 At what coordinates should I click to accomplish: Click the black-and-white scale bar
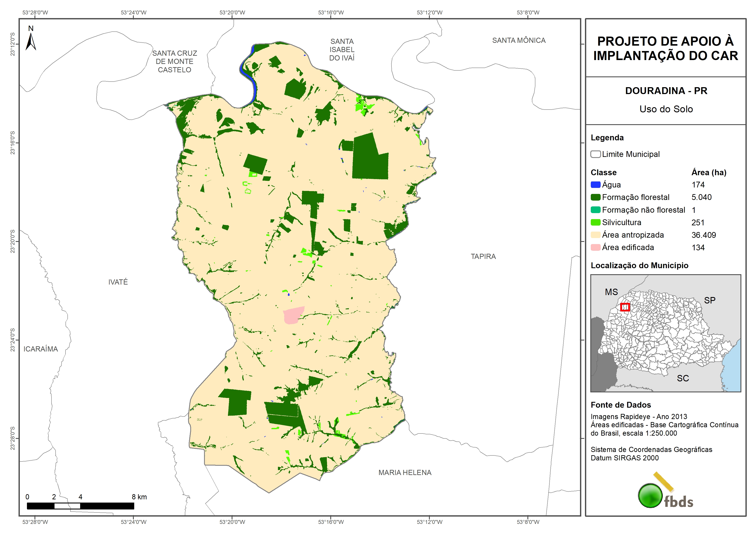pos(80,506)
